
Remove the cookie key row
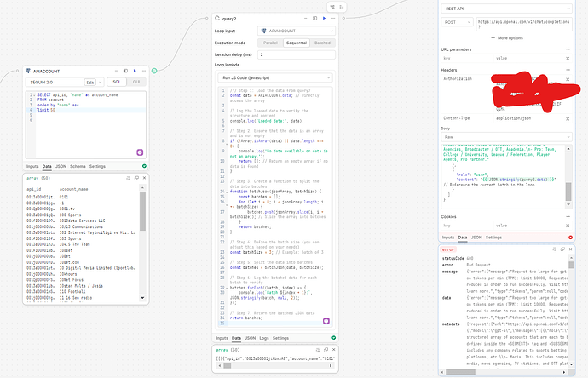click(x=568, y=226)
